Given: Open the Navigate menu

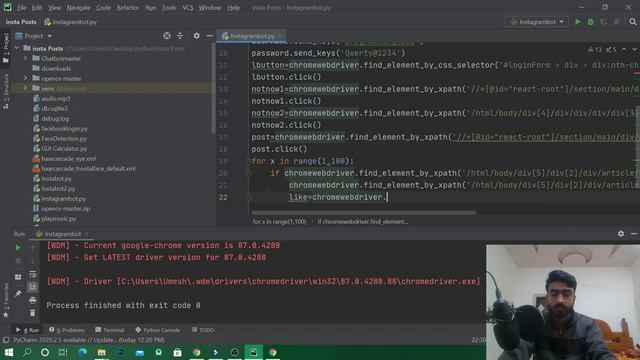Looking at the screenshot, I should tap(78, 8).
